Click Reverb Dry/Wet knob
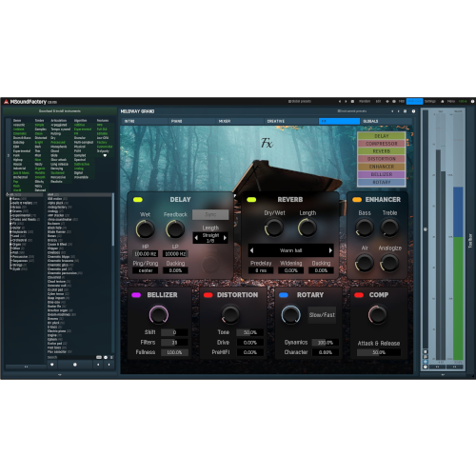 point(274,228)
